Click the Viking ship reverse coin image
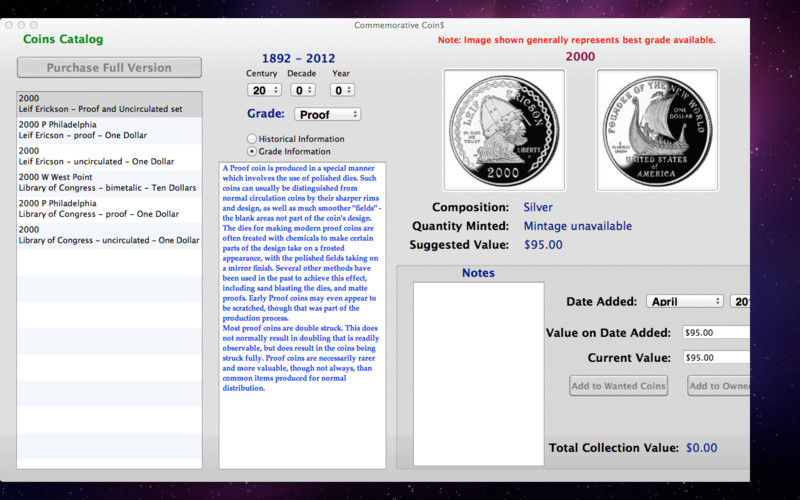Image resolution: width=800 pixels, height=500 pixels. pyautogui.click(x=657, y=130)
